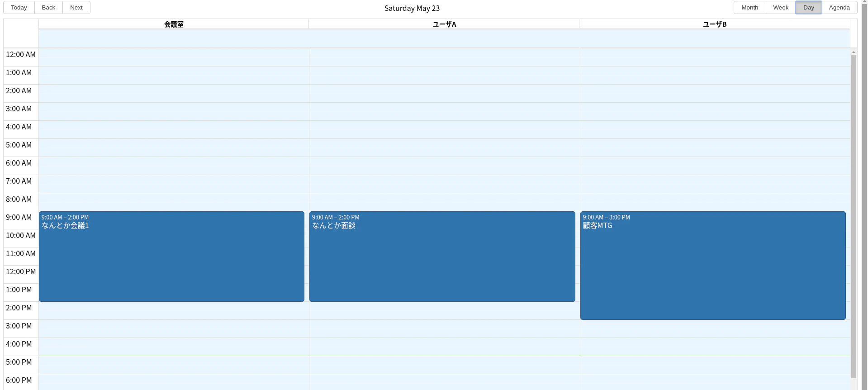Click the Saturday May 23 date label
Viewport: 868px width, 390px height.
(x=412, y=8)
